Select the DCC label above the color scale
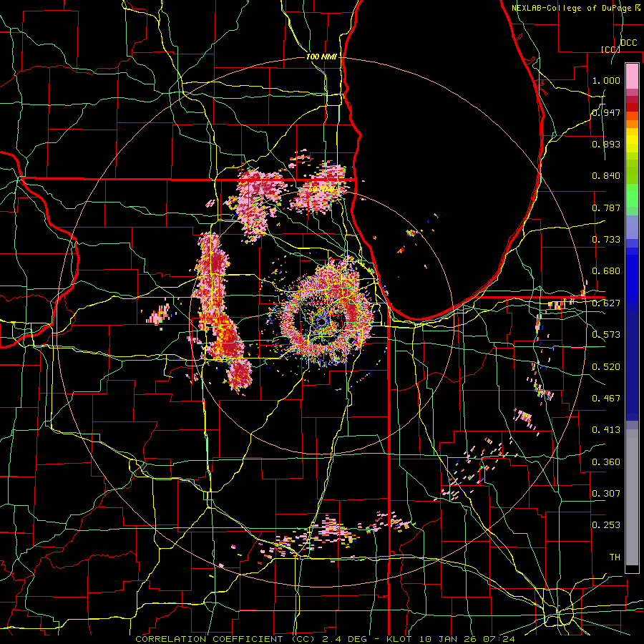This screenshot has width=644, height=644. click(628, 43)
